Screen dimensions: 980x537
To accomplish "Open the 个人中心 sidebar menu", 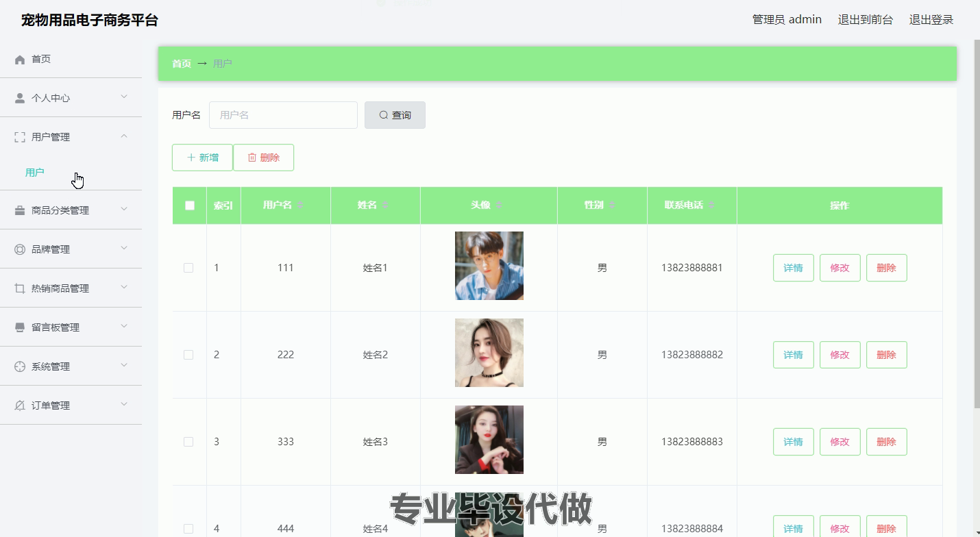I will click(71, 98).
